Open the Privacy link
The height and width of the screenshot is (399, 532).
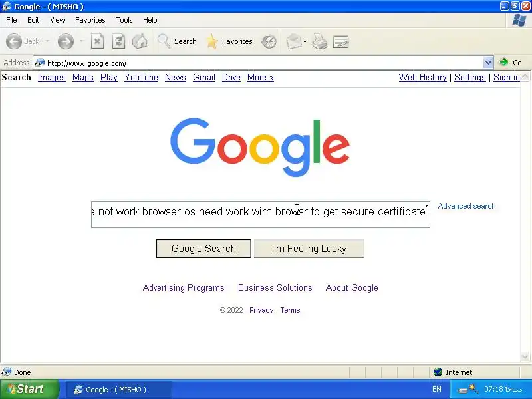261,310
